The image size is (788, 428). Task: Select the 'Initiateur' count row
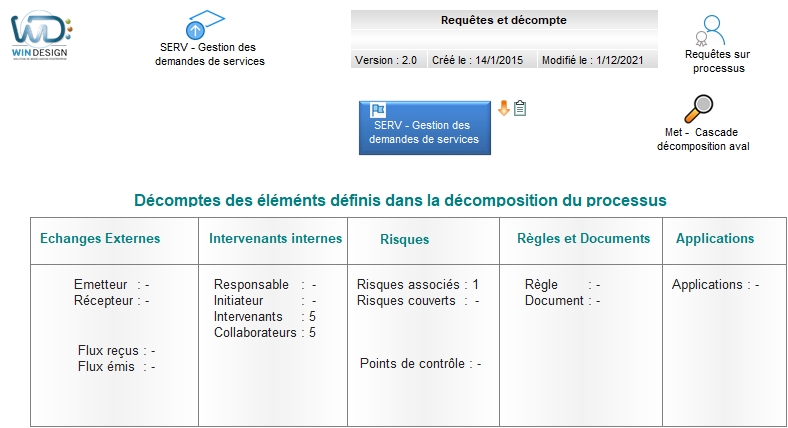coord(265,300)
